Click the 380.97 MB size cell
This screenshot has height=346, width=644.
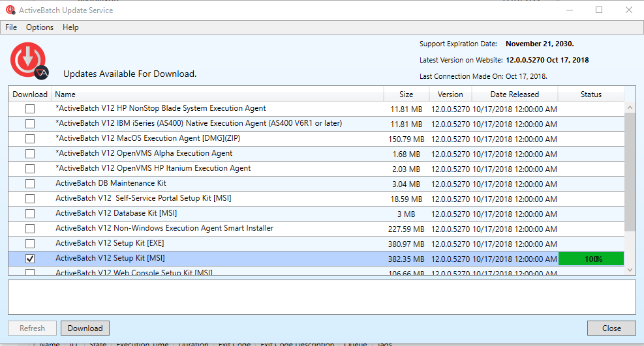point(406,244)
